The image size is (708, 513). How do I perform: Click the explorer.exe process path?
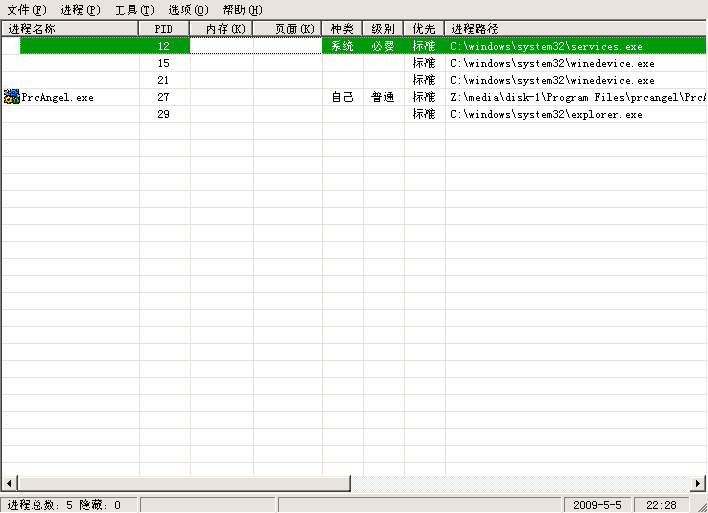pos(546,115)
